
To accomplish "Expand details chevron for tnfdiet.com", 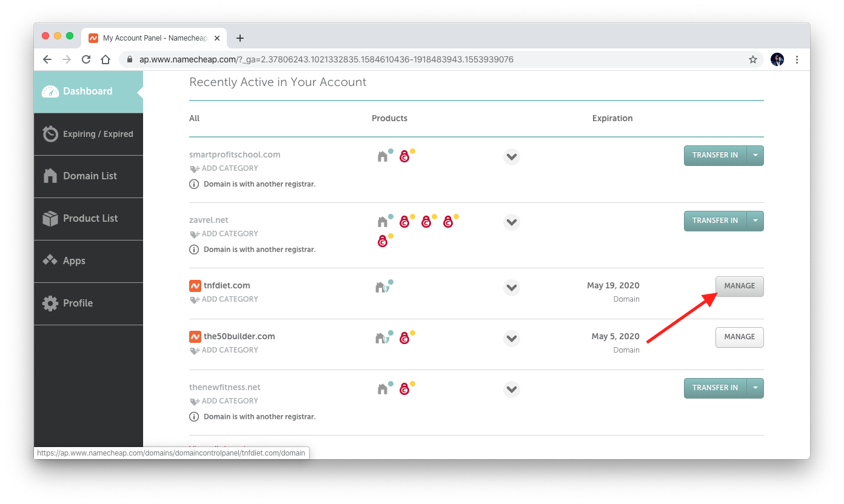I will 512,288.
